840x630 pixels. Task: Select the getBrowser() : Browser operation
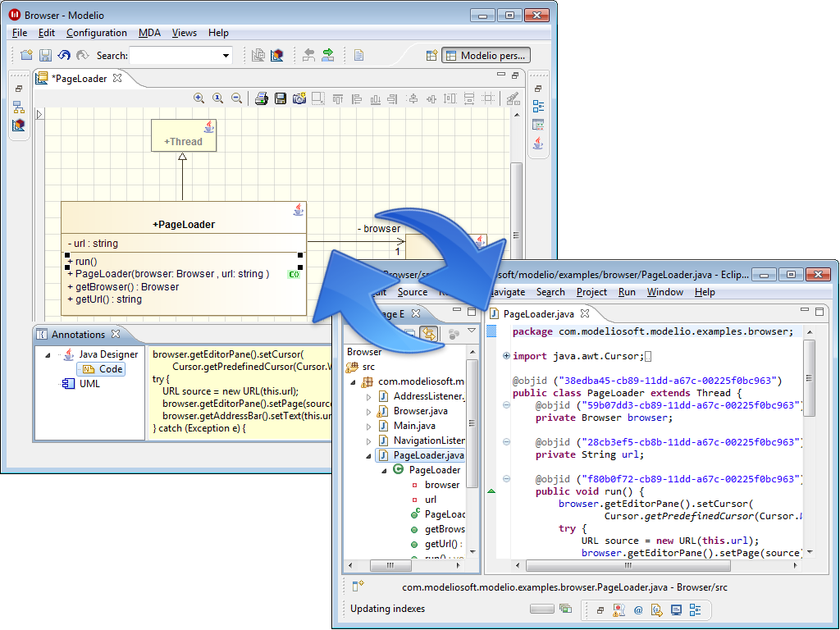pos(123,286)
